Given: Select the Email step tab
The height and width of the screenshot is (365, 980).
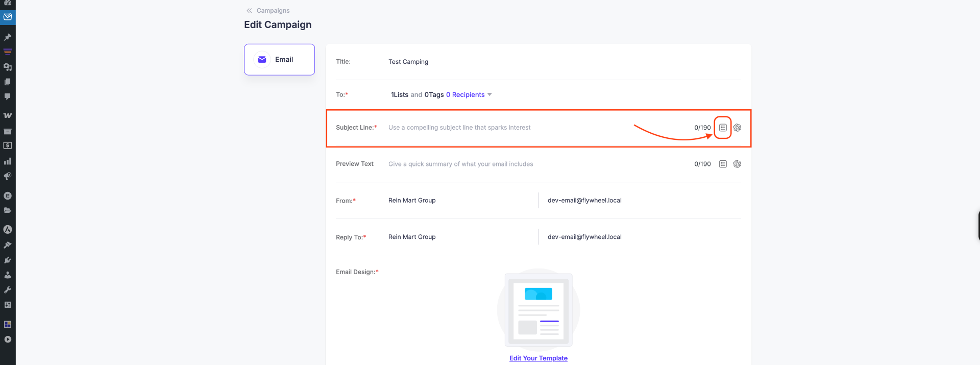Looking at the screenshot, I should (279, 60).
